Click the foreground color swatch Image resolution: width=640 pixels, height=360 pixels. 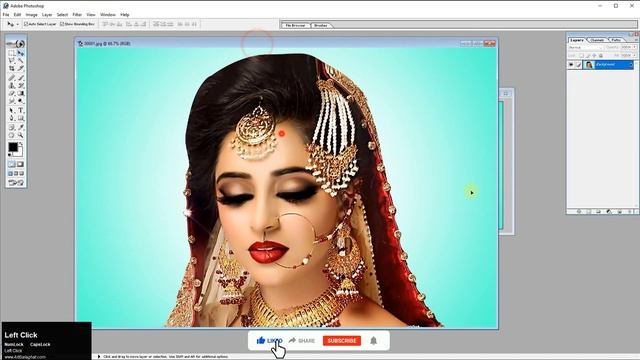(13, 147)
